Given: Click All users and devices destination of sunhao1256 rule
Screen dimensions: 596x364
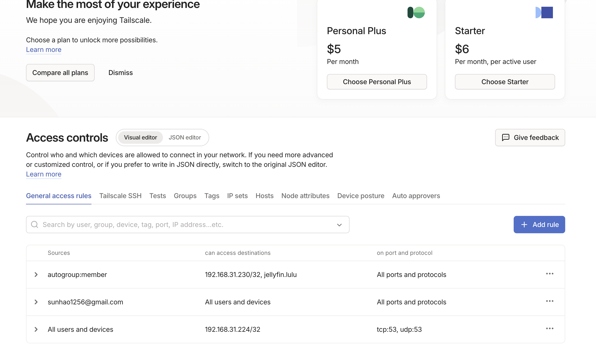Looking at the screenshot, I should coord(238,302).
